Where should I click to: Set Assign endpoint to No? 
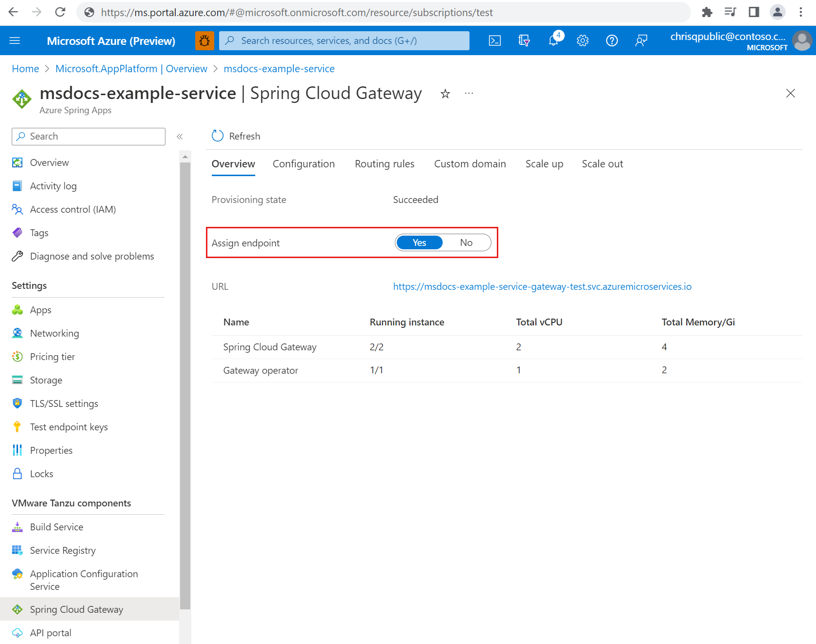point(466,242)
